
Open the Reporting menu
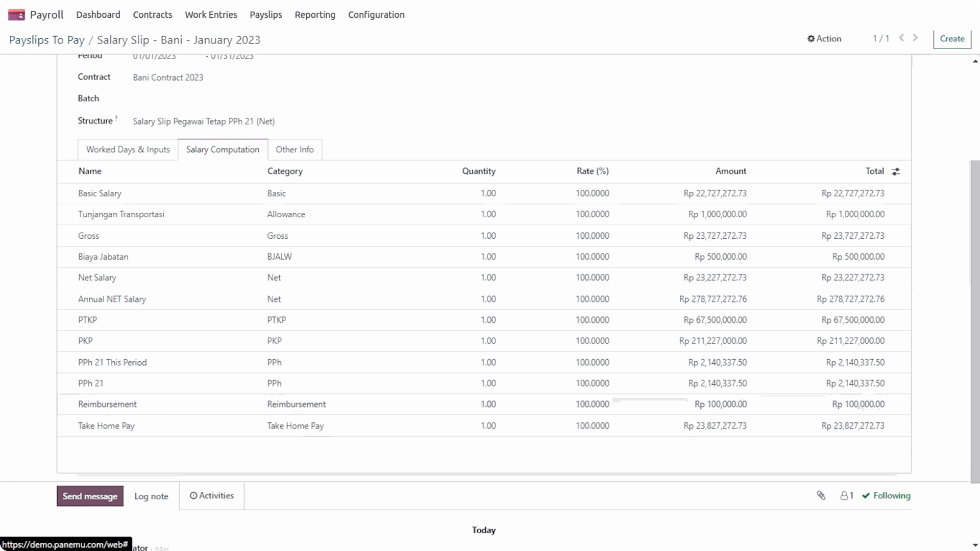(x=314, y=15)
